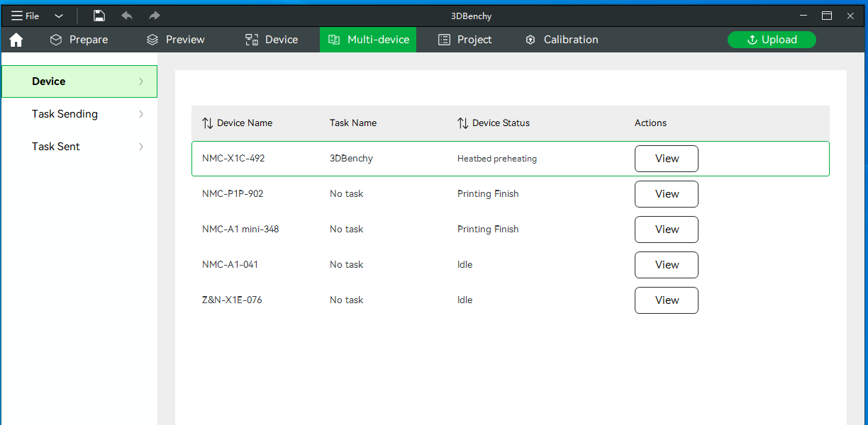The image size is (868, 425).
Task: Click Printing Finish status of NMC-P1P-902
Action: [488, 194]
